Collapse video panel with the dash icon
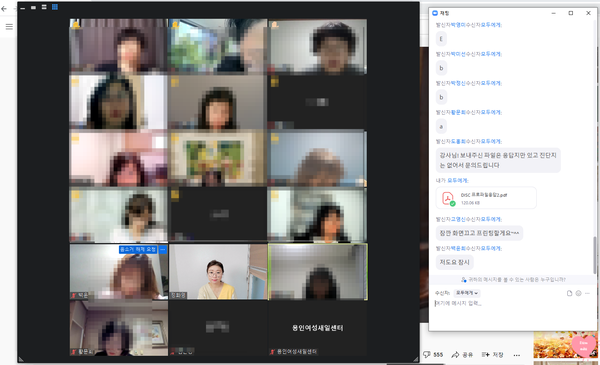Viewport: 600px width, 365px height. tap(23, 8)
